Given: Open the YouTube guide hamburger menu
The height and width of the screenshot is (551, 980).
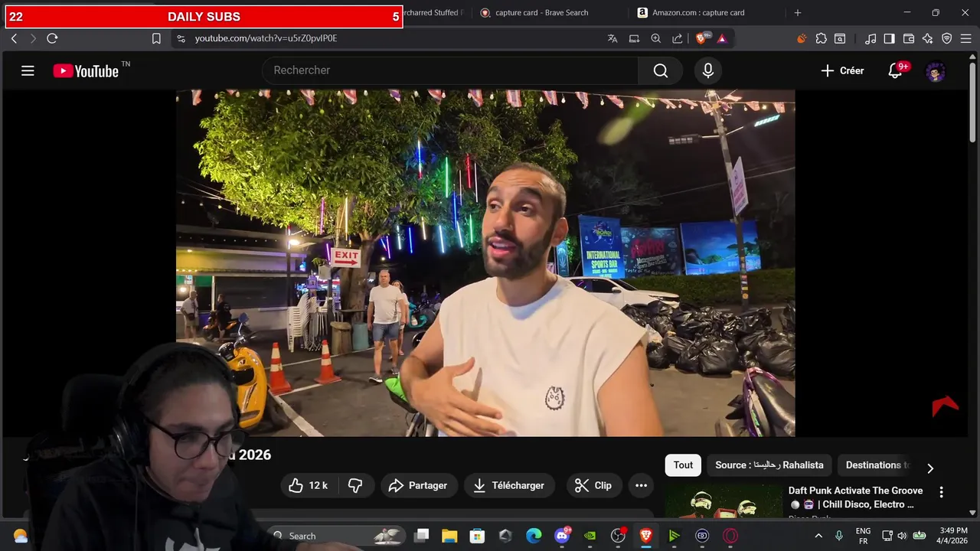Looking at the screenshot, I should pyautogui.click(x=28, y=71).
